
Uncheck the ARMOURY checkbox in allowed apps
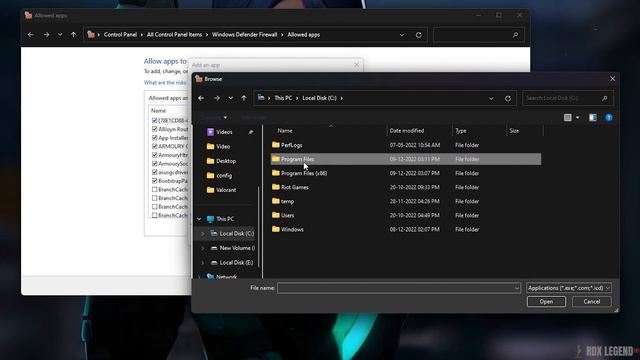(x=154, y=146)
